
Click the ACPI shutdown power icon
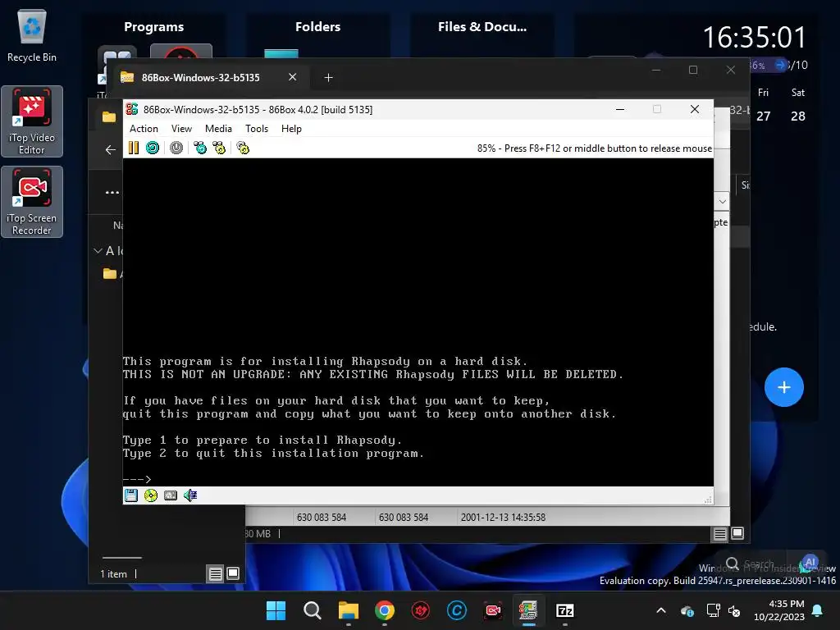(x=176, y=148)
